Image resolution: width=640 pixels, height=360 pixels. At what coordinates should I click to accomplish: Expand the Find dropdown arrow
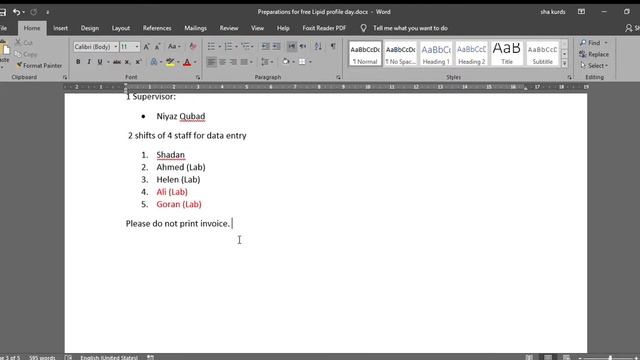(606, 42)
